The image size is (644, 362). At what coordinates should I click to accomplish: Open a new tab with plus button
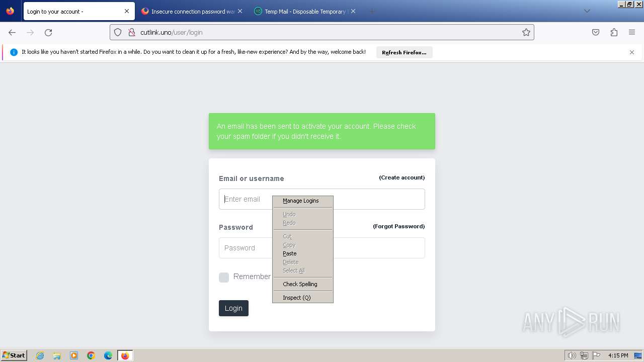[372, 11]
